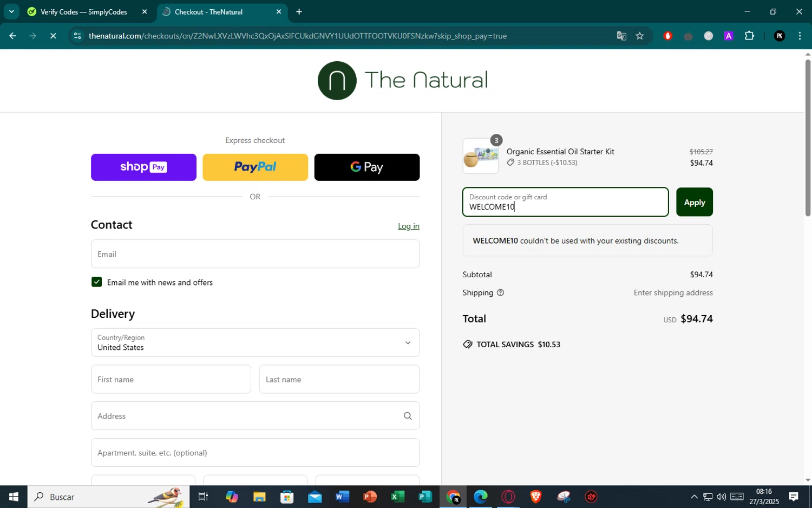Stop loading the page
812x508 pixels.
click(53, 36)
